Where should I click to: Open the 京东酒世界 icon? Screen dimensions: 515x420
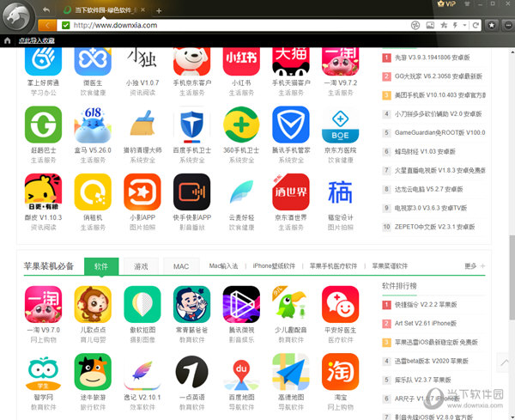pos(291,192)
